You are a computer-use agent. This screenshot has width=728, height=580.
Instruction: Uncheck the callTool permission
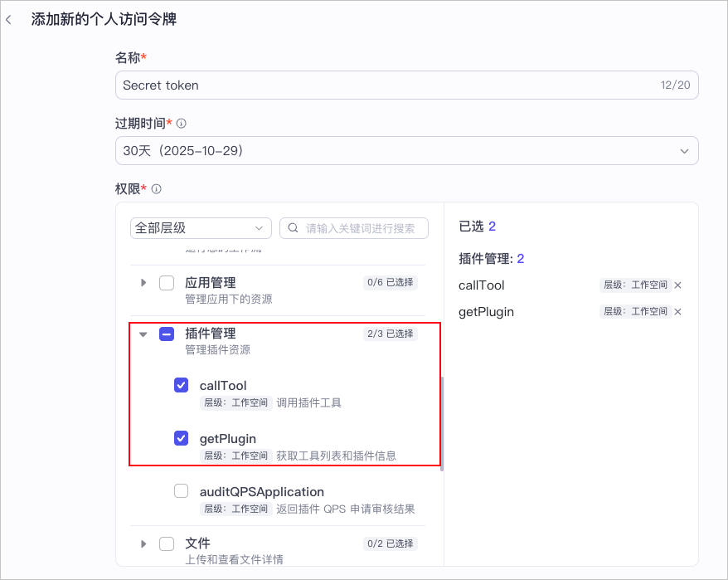point(181,385)
